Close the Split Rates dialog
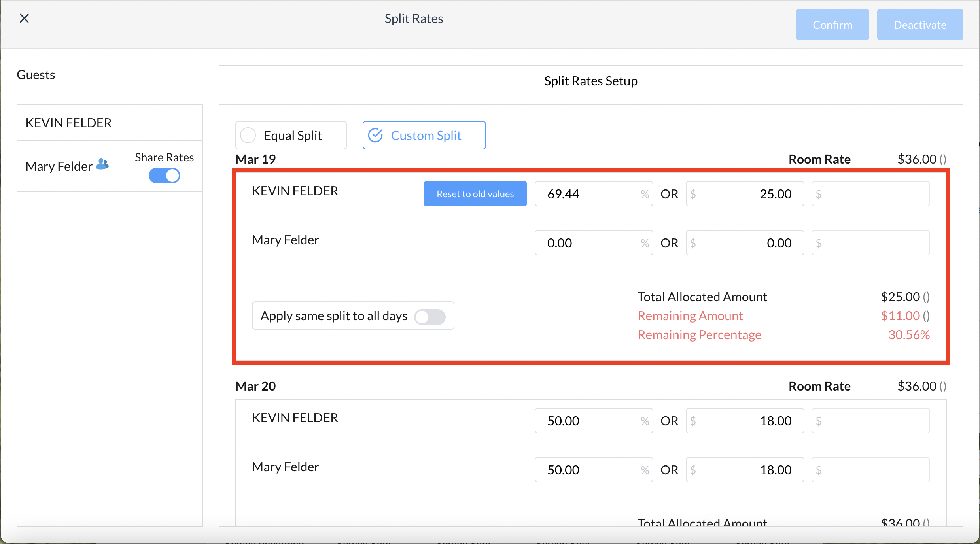Screen dimensions: 980x544 coord(24,18)
